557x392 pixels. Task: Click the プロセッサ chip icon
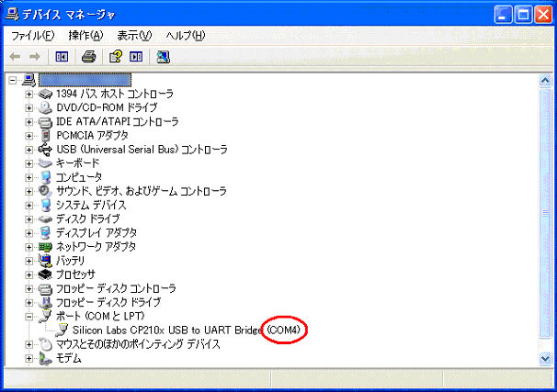tap(45, 274)
